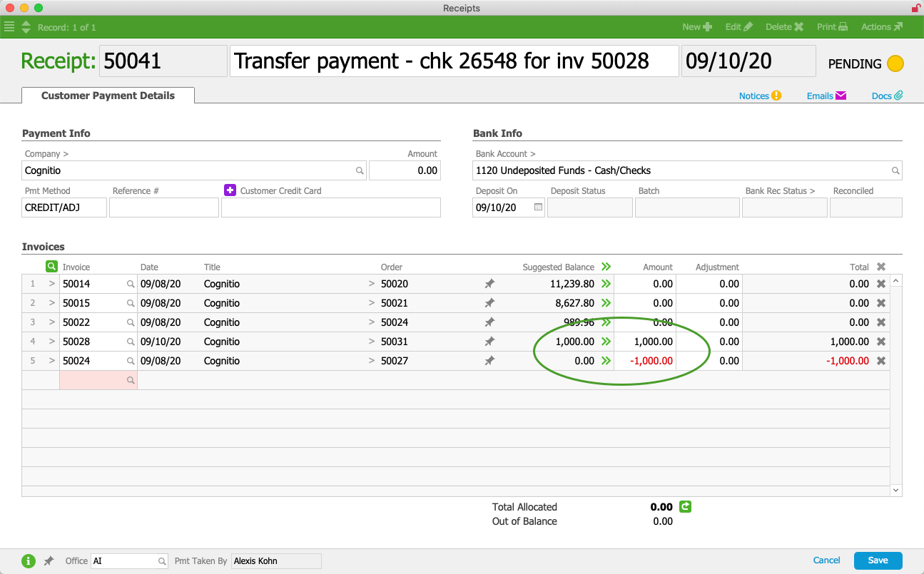Image resolution: width=924 pixels, height=574 pixels.
Task: Search invoice lookup on row 50028
Action: (x=131, y=342)
